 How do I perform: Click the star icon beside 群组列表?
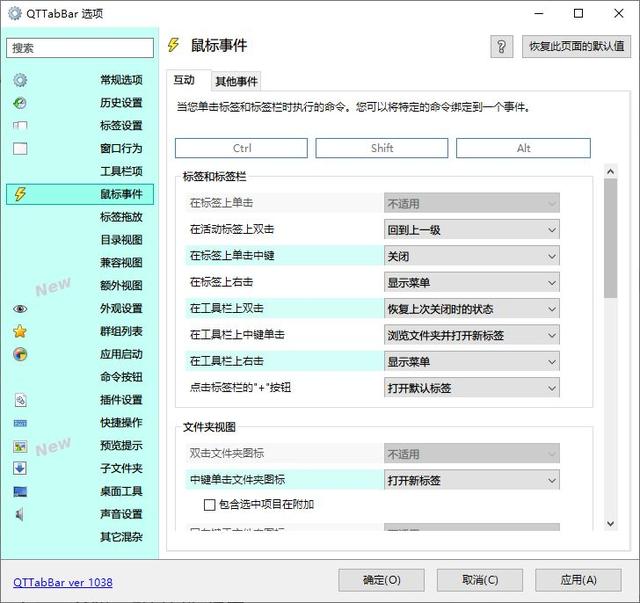pyautogui.click(x=20, y=331)
